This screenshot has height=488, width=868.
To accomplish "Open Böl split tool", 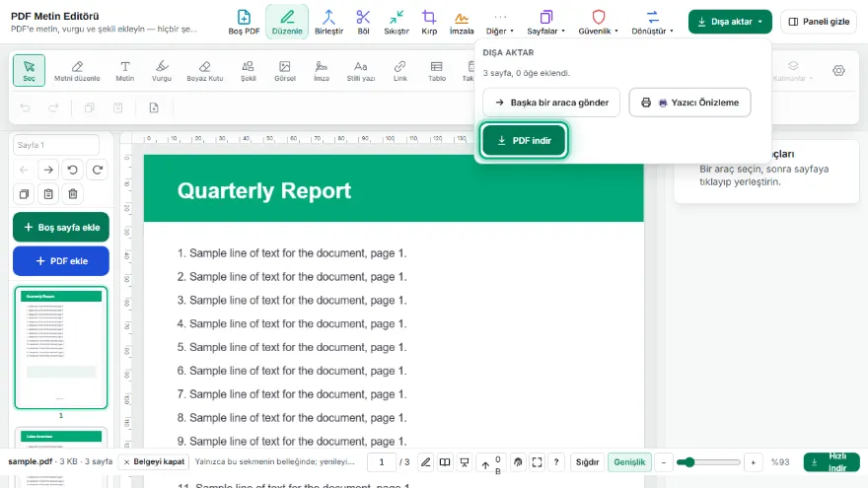I will pyautogui.click(x=363, y=22).
